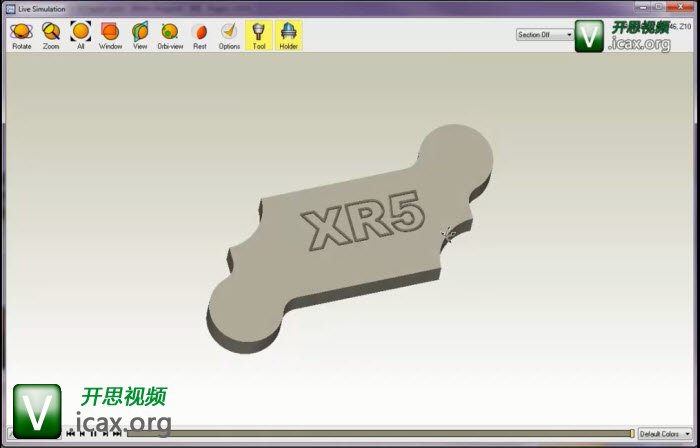Click the Rest material icon
This screenshot has width=700, height=448.
[200, 36]
